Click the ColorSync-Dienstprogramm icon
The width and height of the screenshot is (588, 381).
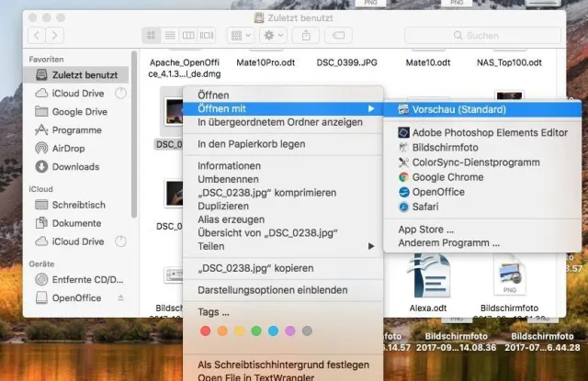point(403,162)
